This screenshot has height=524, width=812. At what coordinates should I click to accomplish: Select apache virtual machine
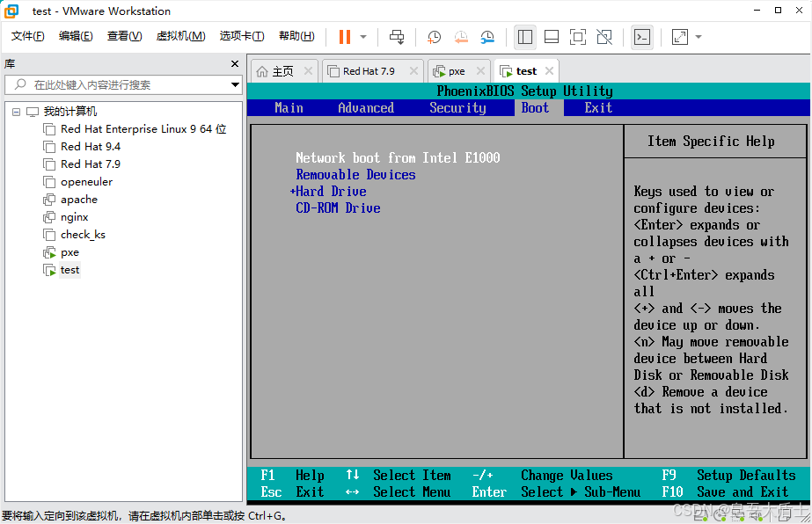(x=78, y=200)
